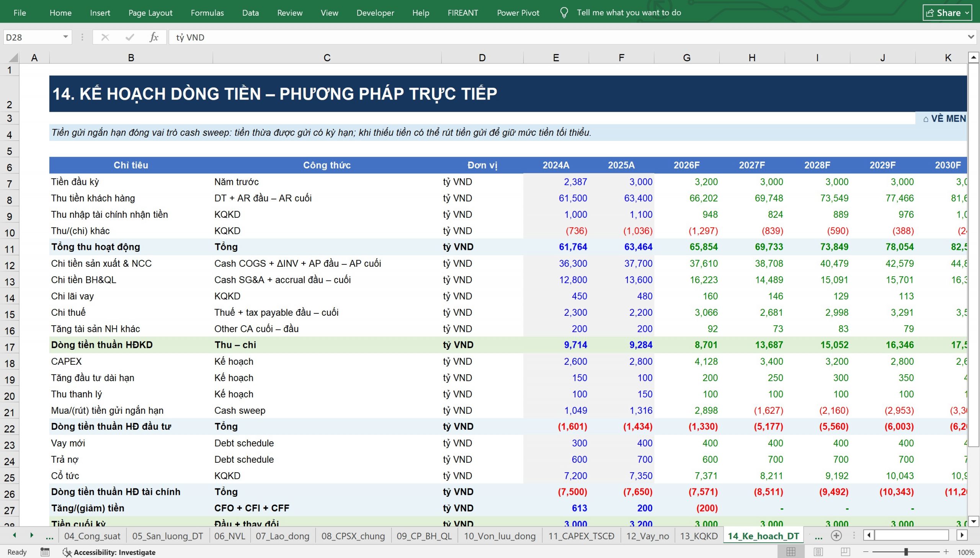The width and height of the screenshot is (980, 558).
Task: Click the Select All corner triangle
Action: pyautogui.click(x=13, y=57)
